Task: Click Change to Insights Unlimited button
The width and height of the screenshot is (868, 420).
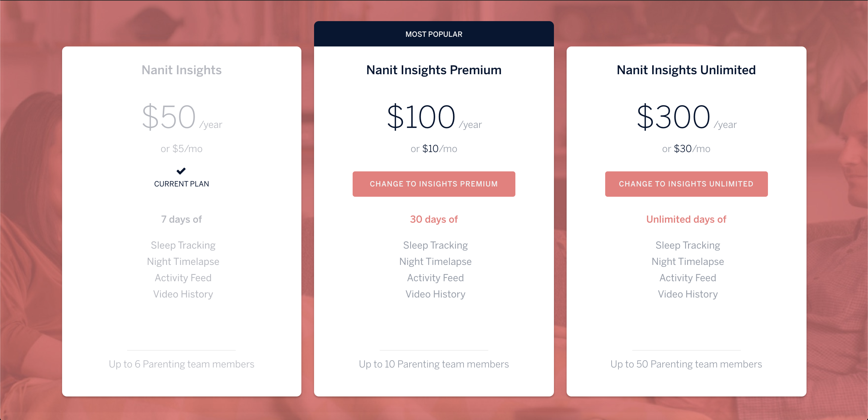Action: coord(686,184)
